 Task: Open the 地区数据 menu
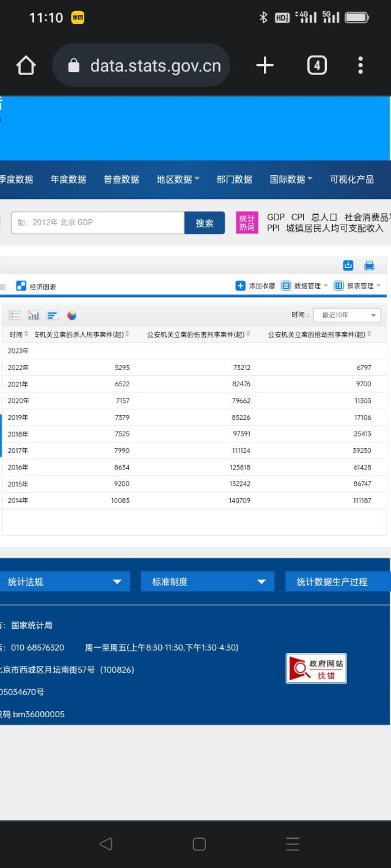(178, 179)
